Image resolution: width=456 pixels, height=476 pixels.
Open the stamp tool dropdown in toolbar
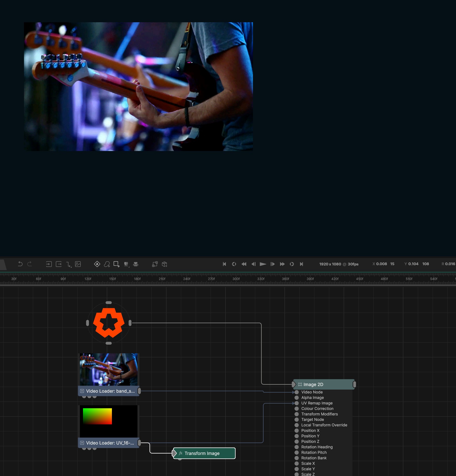point(126,264)
